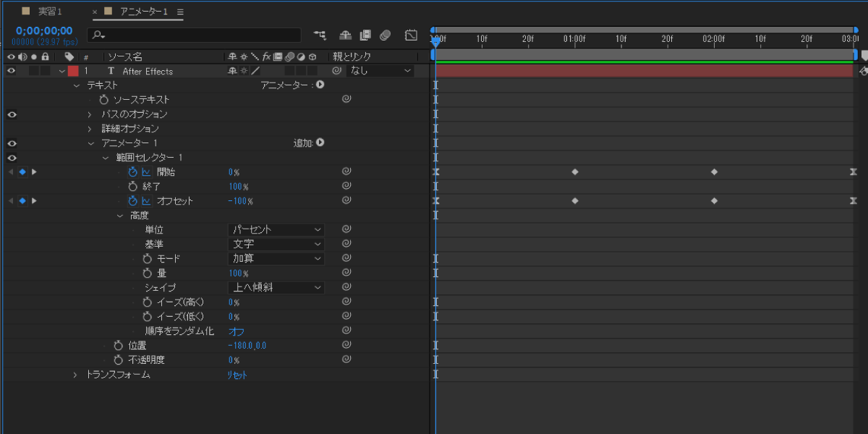Toggle keyframe at current time for 開始

click(x=22, y=172)
